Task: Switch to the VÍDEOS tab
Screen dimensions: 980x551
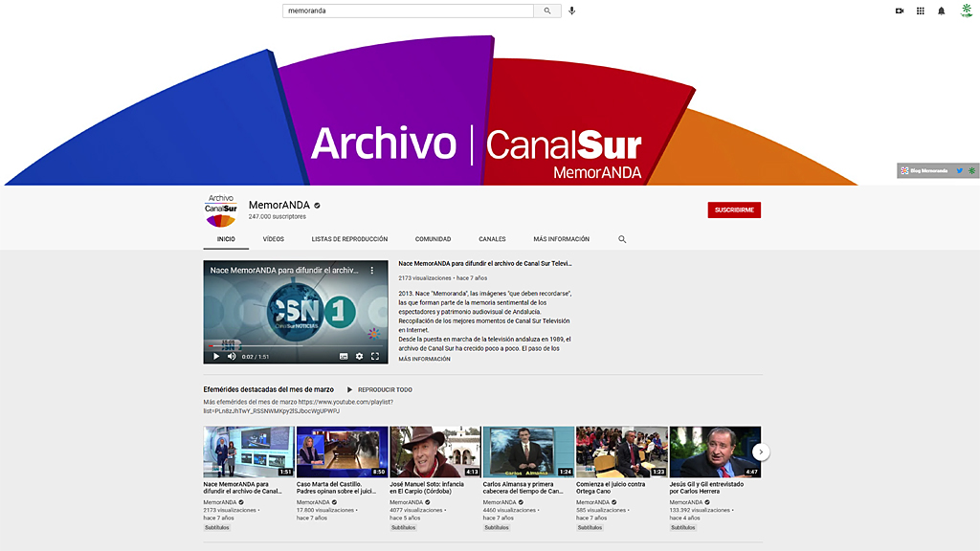Action: coord(273,239)
